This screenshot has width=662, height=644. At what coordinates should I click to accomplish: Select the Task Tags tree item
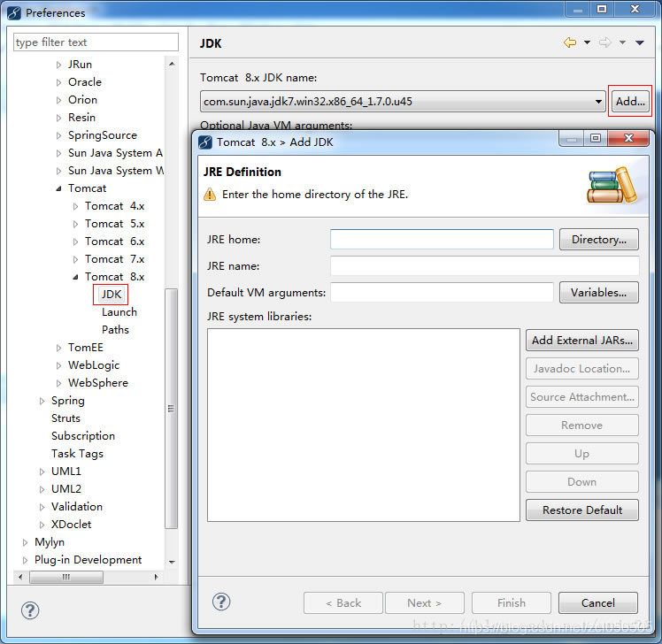click(x=77, y=454)
